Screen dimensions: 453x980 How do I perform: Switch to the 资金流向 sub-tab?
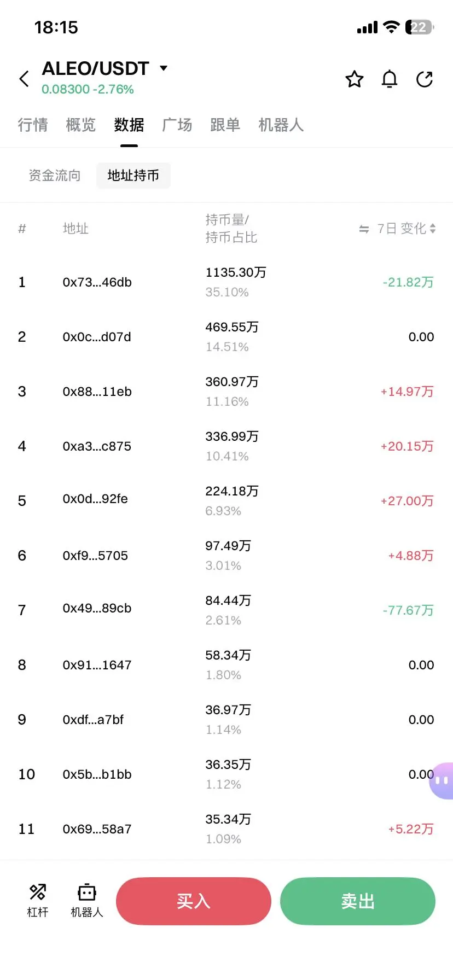pos(55,176)
